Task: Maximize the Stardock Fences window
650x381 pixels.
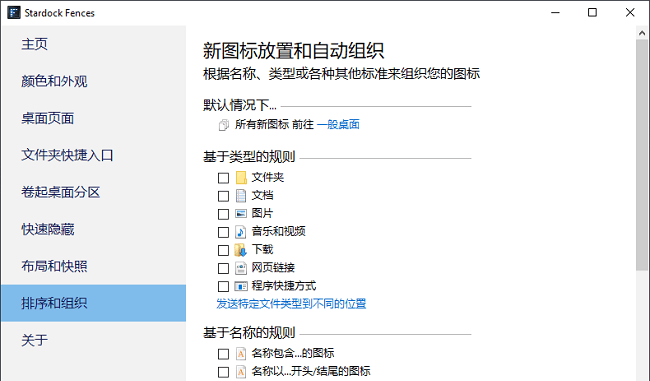Action: pyautogui.click(x=592, y=12)
